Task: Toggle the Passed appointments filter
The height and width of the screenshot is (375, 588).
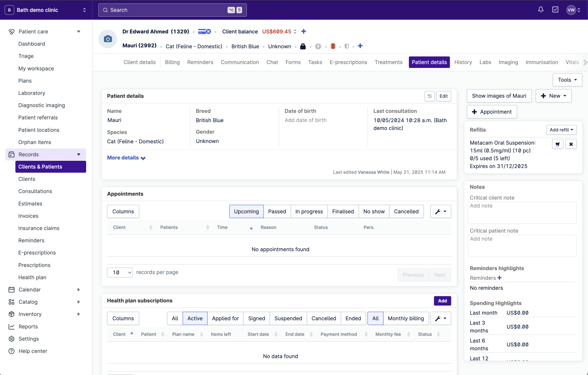Action: click(277, 212)
